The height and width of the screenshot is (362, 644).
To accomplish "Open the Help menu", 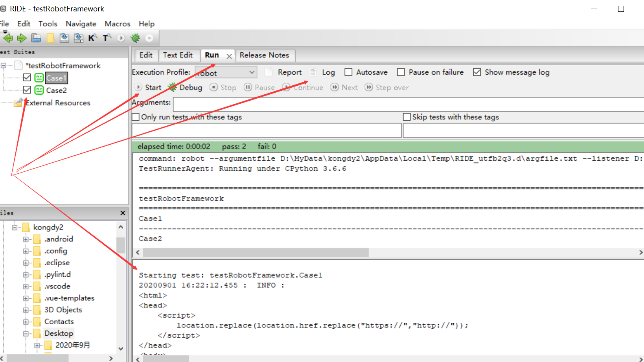I will 147,24.
